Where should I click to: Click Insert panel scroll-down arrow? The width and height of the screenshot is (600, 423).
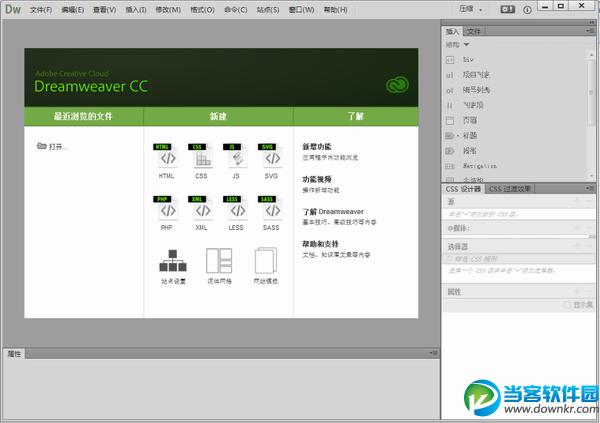pyautogui.click(x=591, y=176)
